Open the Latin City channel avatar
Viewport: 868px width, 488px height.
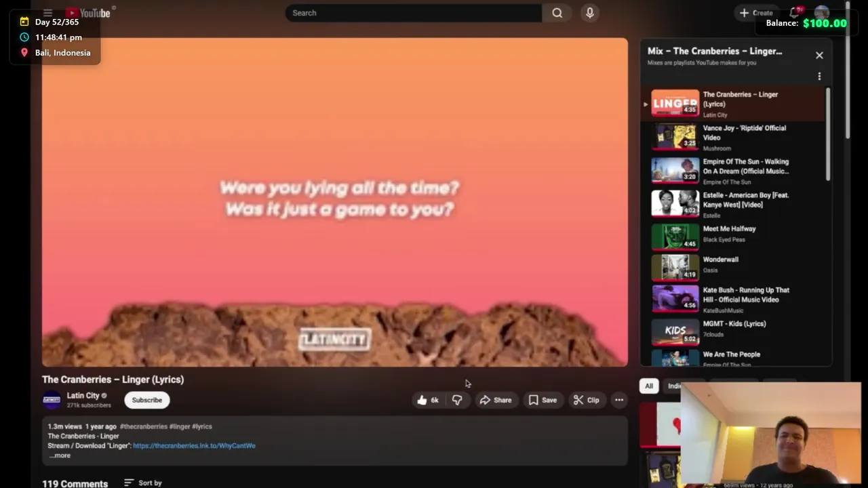coord(52,400)
